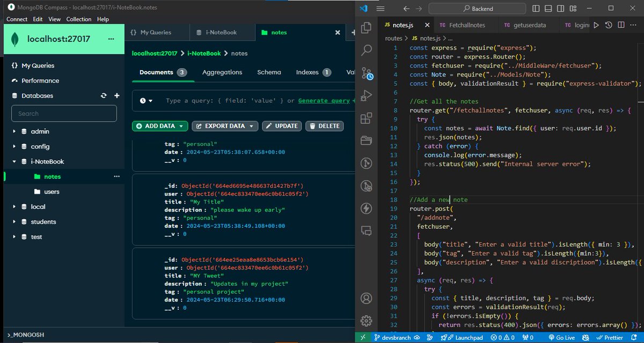Refresh the databases list in Compass
Screen dimensions: 644x343
coord(104,95)
